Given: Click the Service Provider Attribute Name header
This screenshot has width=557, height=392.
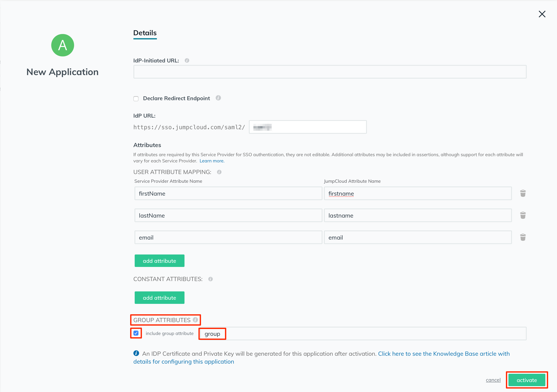Looking at the screenshot, I should [168, 181].
